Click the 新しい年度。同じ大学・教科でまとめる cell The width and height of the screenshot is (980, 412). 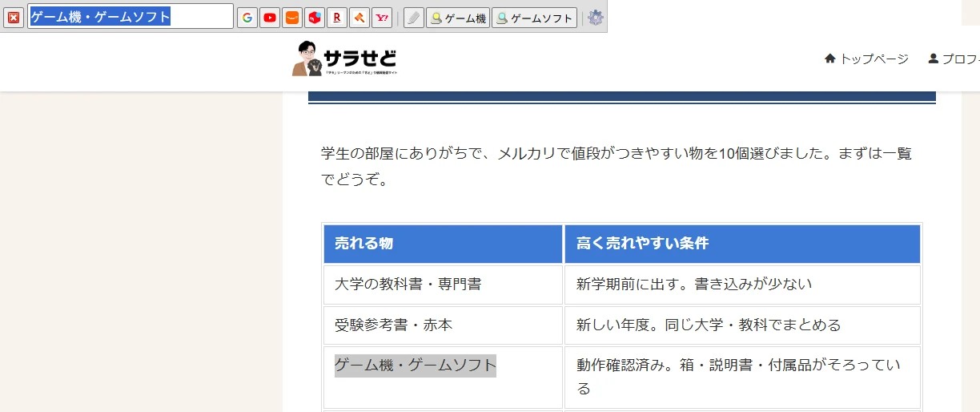(x=742, y=325)
